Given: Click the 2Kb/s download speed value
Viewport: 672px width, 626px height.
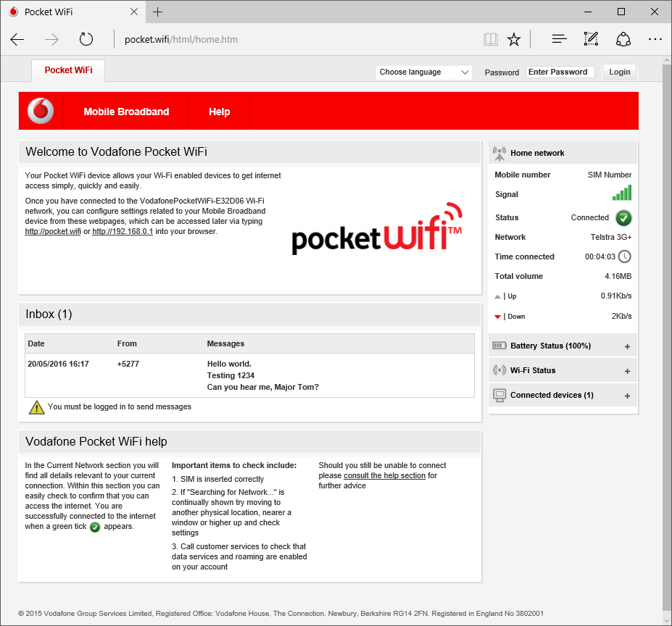Looking at the screenshot, I should [621, 316].
